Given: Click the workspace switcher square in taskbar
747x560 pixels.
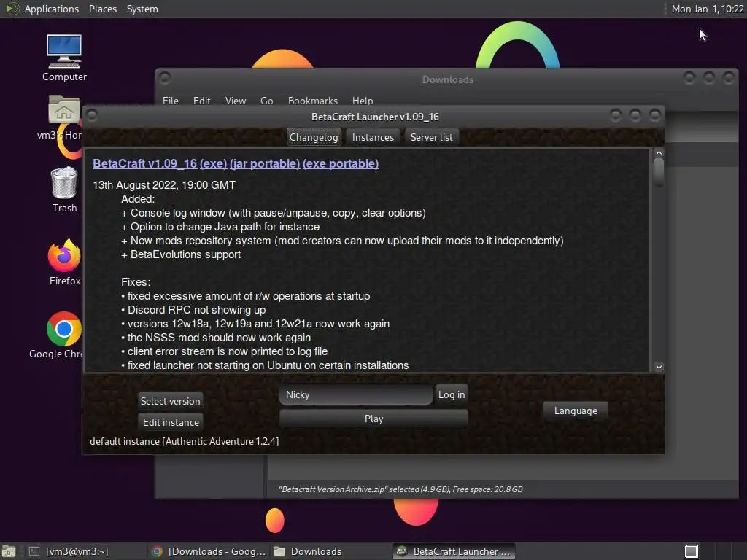Looking at the screenshot, I should pos(692,551).
